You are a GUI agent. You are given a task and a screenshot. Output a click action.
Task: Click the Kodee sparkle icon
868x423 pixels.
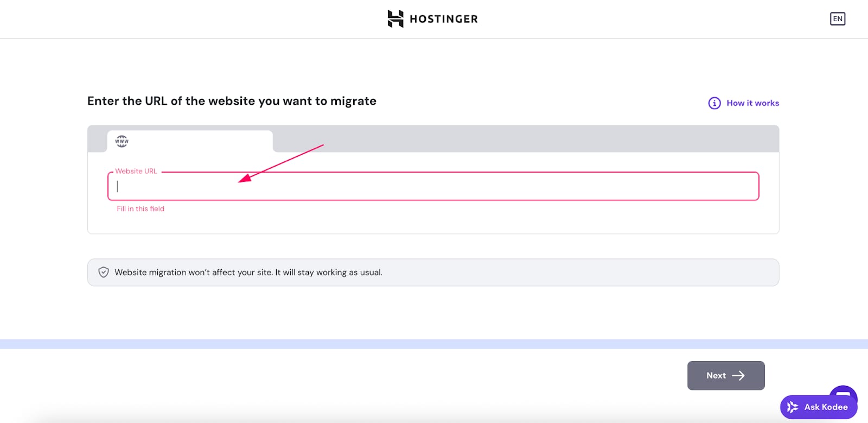pyautogui.click(x=793, y=407)
